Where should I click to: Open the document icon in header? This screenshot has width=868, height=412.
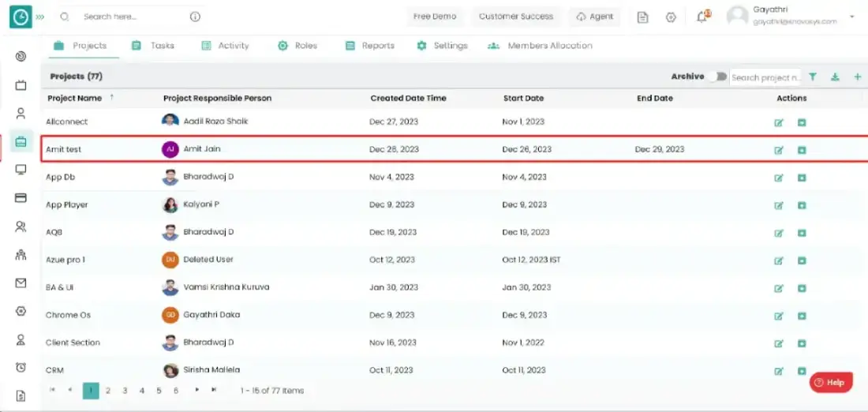(x=642, y=17)
